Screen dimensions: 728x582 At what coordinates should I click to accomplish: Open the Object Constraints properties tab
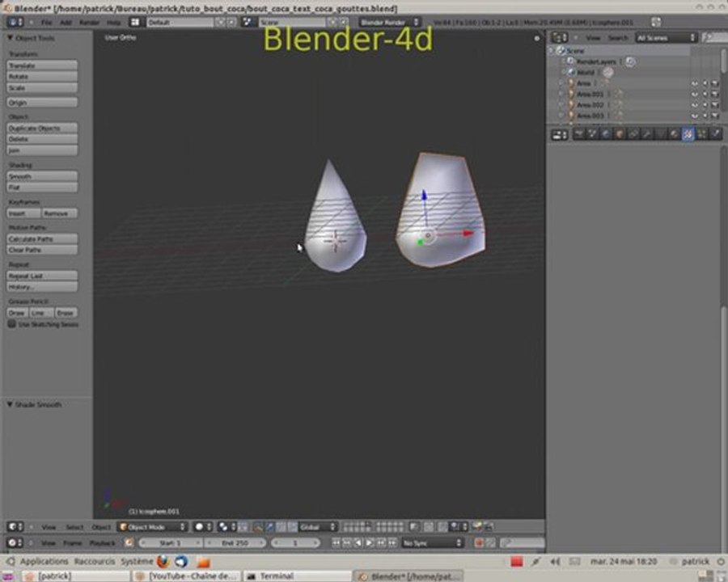(633, 134)
